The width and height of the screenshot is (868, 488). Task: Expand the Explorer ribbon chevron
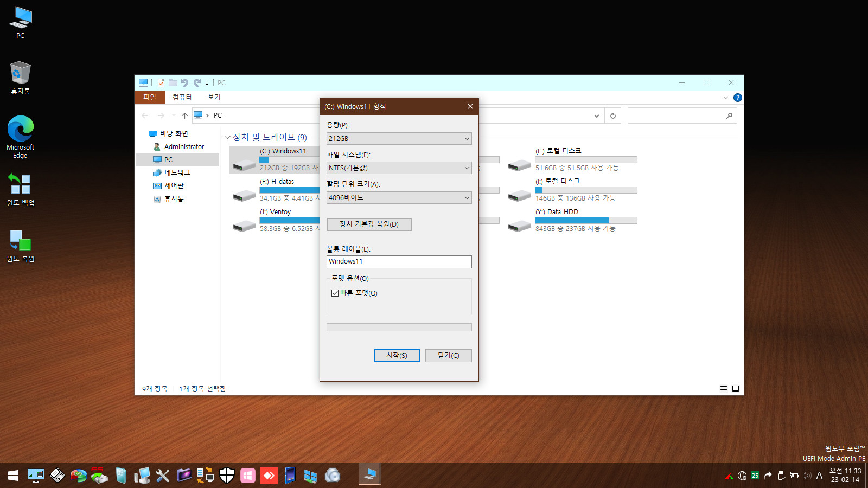click(x=726, y=98)
